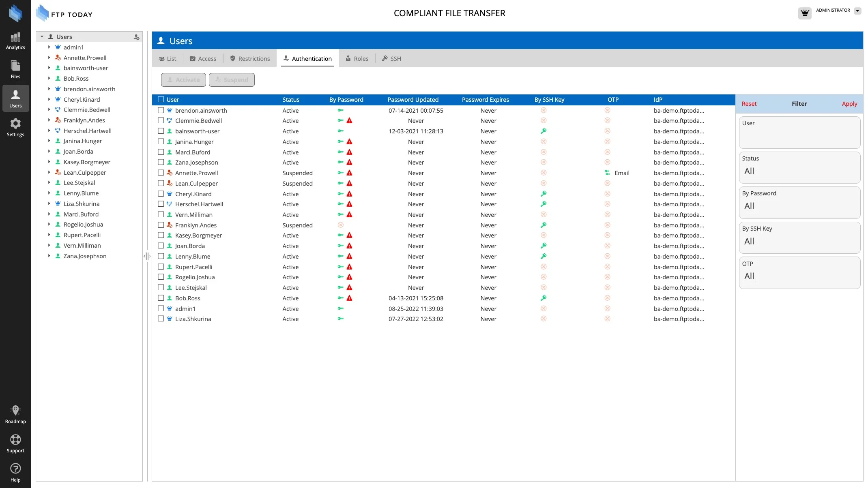This screenshot has height=488, width=868.
Task: Tick the select-all checkbox in User header
Action: [x=161, y=99]
